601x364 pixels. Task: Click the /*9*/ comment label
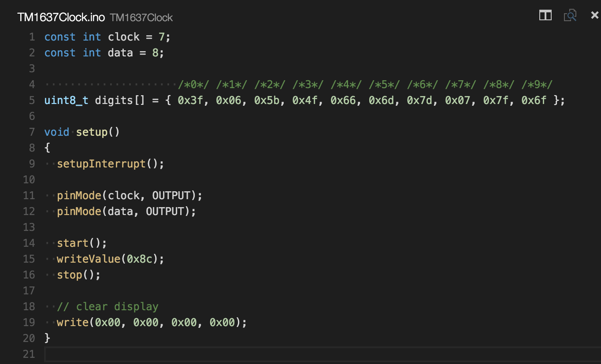tap(537, 85)
